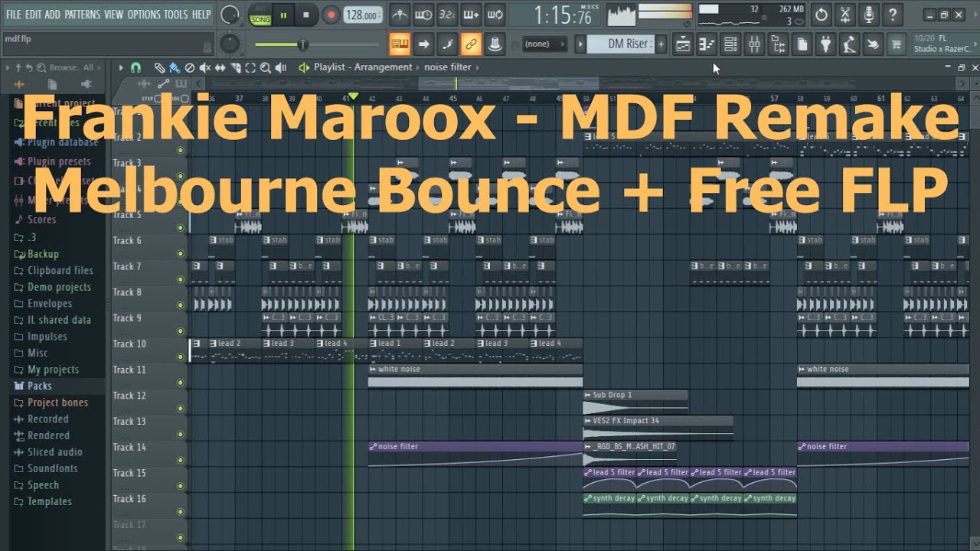The width and height of the screenshot is (980, 551).
Task: Open the Playlist view icon
Action: 683,44
